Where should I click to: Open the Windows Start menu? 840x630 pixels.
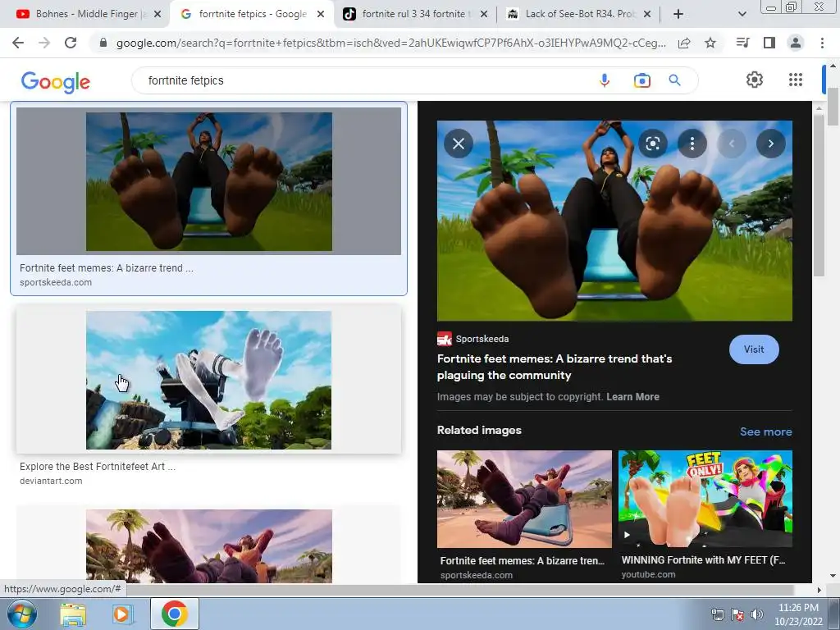[21, 614]
